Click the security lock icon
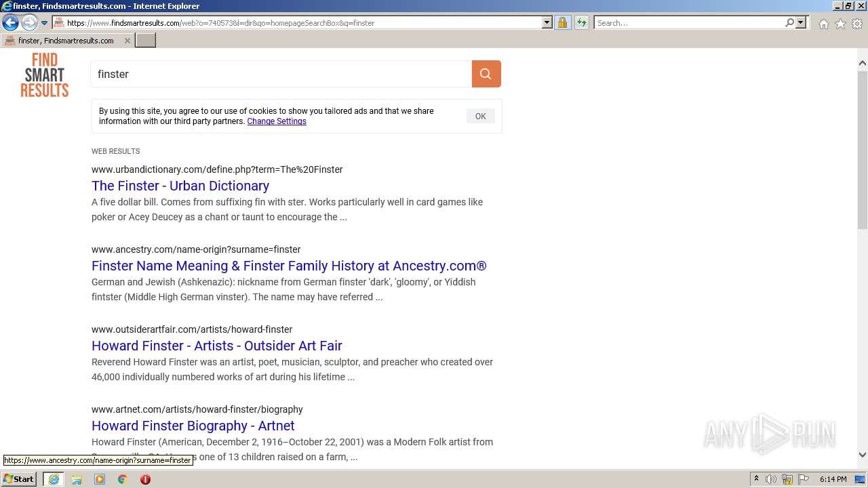Image resolution: width=868 pixels, height=488 pixels. (562, 23)
